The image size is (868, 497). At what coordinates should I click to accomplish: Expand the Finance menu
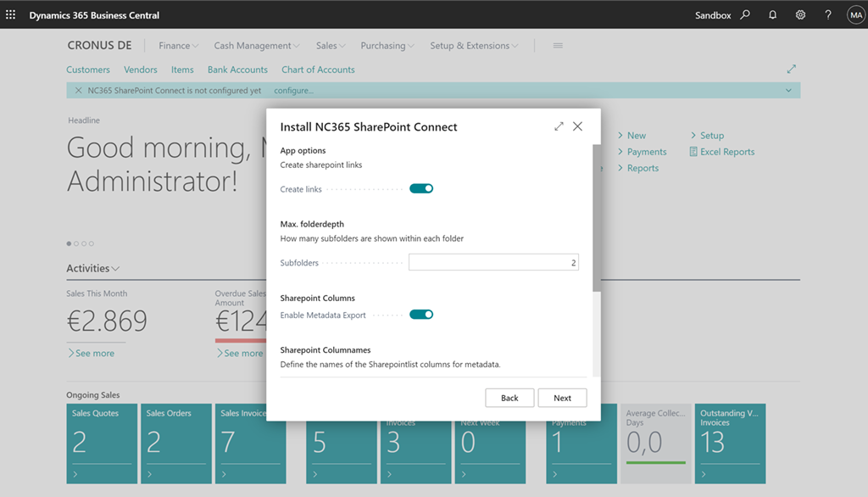click(x=178, y=46)
